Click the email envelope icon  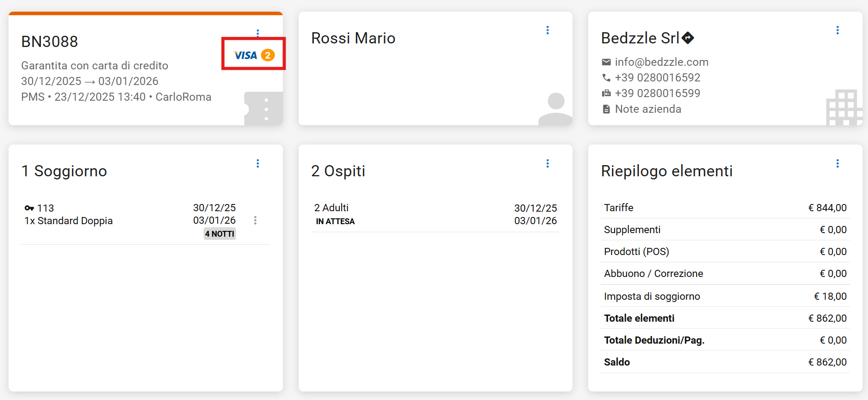pos(606,62)
